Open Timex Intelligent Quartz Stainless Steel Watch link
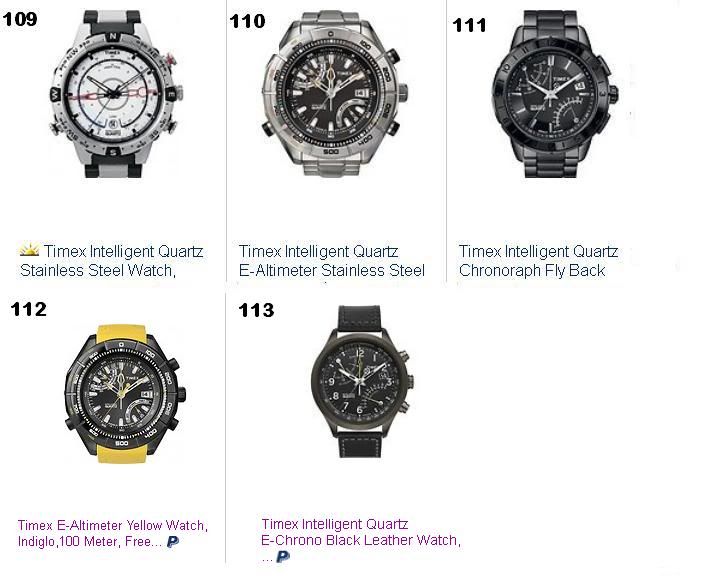The image size is (705, 578). coord(112,261)
